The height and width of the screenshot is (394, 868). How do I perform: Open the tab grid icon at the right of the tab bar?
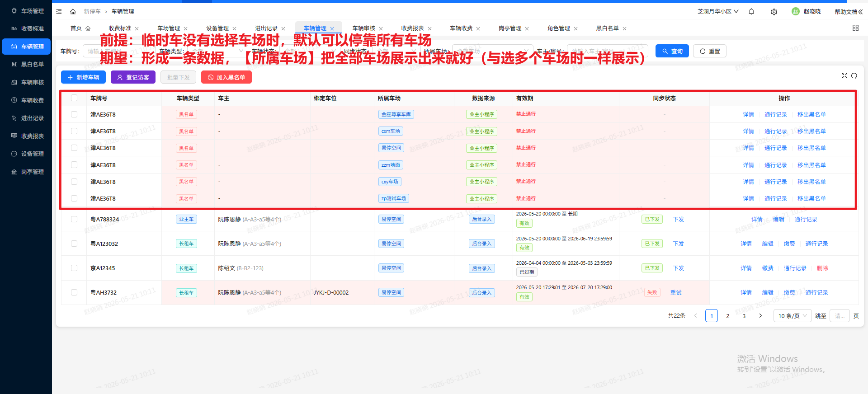[x=855, y=28]
